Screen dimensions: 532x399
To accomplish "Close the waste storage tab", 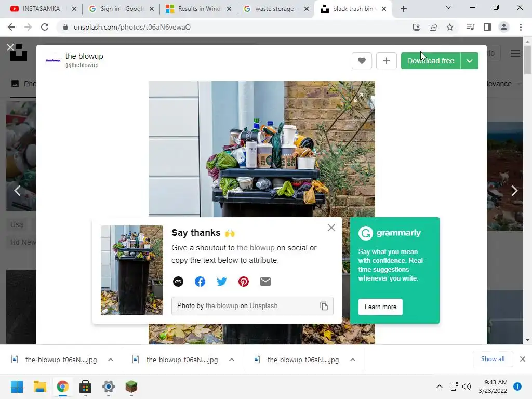I will coord(307,9).
